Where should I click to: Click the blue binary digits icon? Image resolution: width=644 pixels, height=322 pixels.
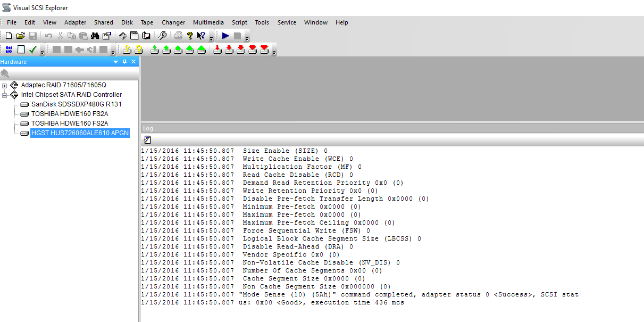(x=9, y=49)
